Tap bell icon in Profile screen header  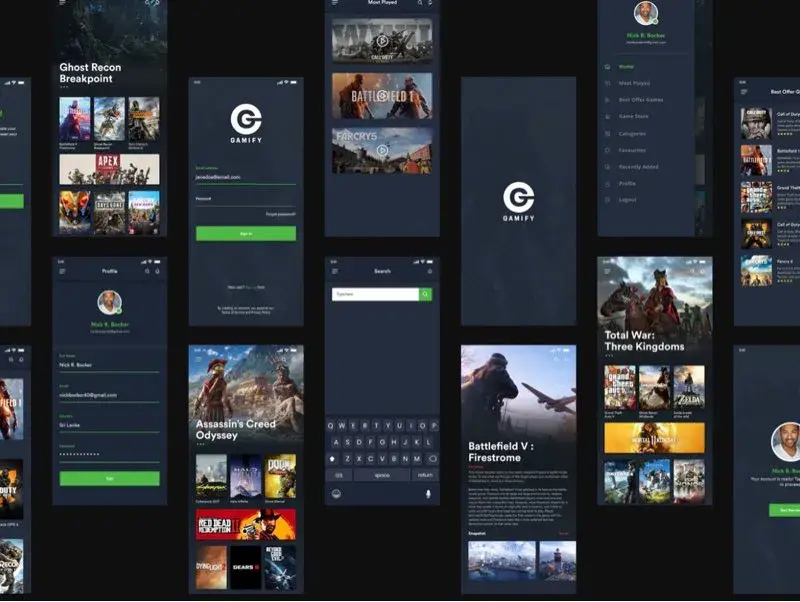(x=157, y=271)
